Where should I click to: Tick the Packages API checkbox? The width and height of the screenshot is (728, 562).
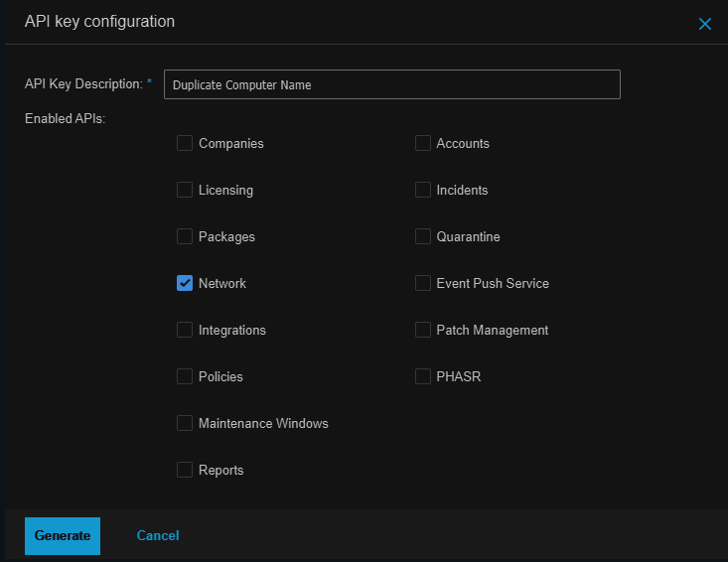[x=185, y=236]
